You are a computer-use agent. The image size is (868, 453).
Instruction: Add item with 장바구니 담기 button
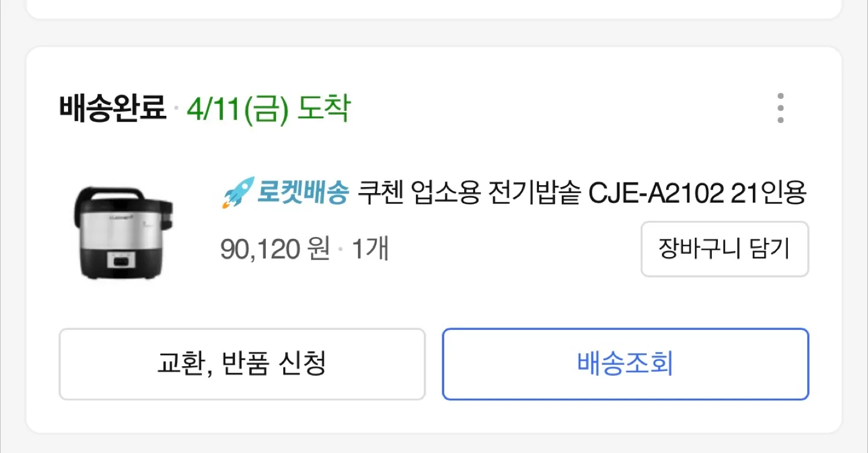coord(725,249)
